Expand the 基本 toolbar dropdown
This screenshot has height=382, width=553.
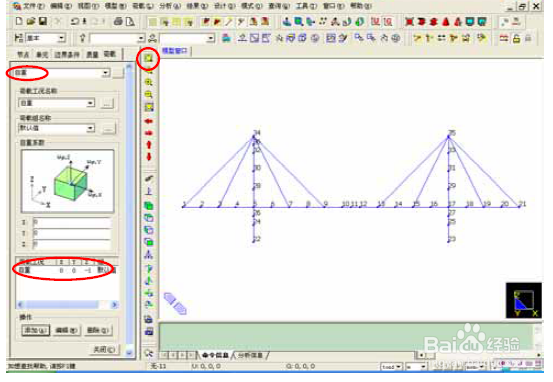[62, 38]
